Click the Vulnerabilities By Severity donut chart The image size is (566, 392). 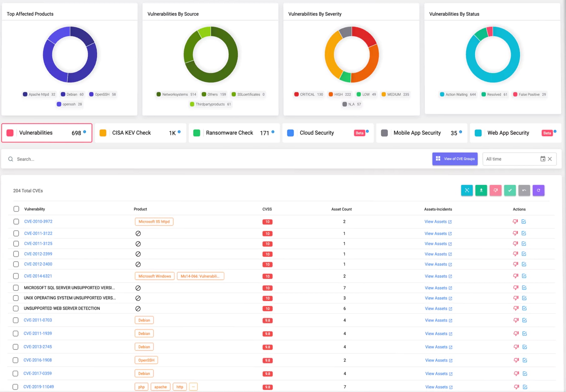[352, 54]
